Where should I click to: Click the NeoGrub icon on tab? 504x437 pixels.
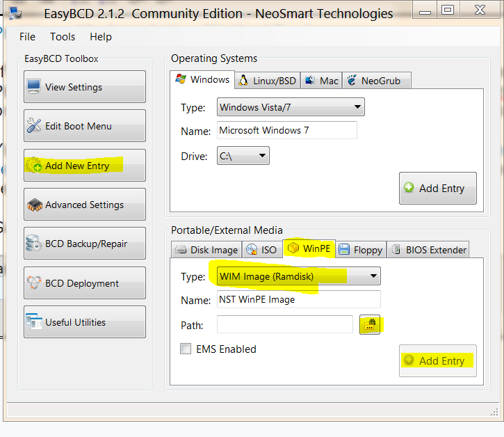pyautogui.click(x=352, y=80)
